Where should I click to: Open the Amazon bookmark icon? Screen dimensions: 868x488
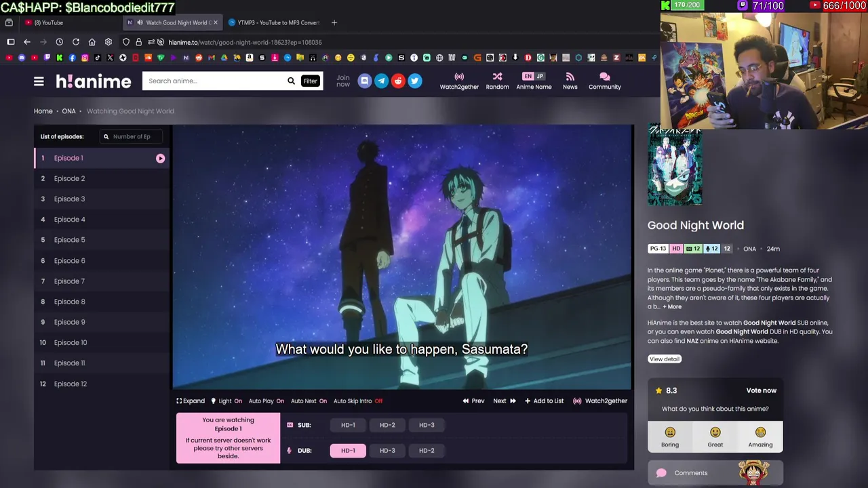click(x=250, y=58)
